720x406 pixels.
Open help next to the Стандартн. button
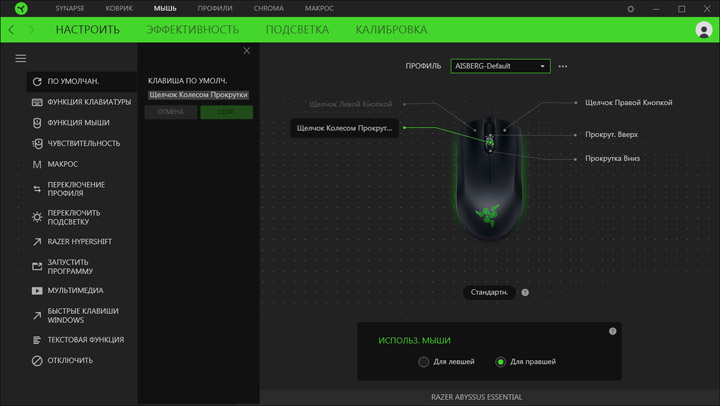pos(525,292)
